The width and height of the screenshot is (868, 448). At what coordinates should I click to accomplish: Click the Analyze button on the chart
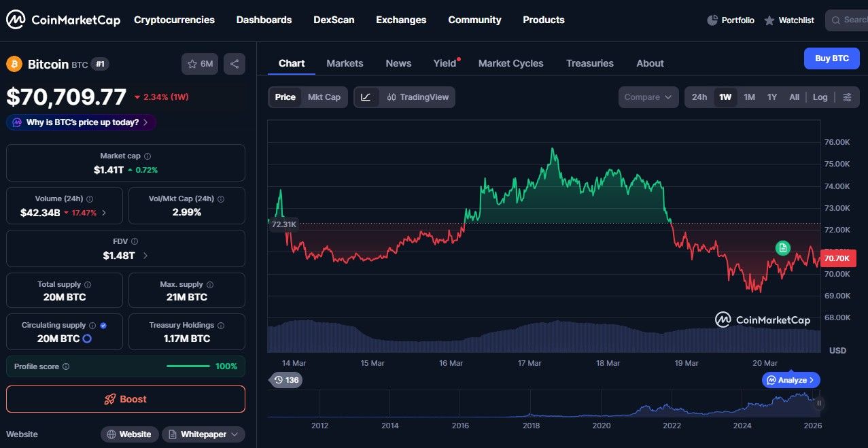pos(790,379)
